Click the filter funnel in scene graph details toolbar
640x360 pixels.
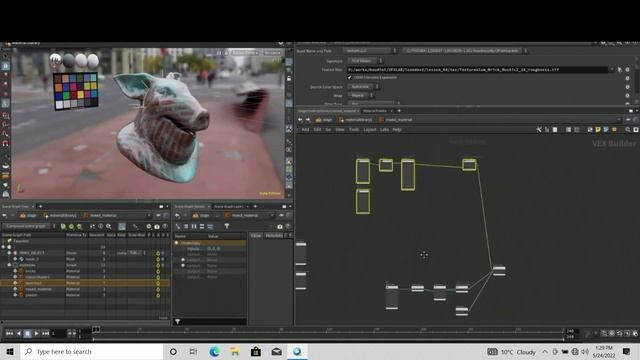click(227, 226)
